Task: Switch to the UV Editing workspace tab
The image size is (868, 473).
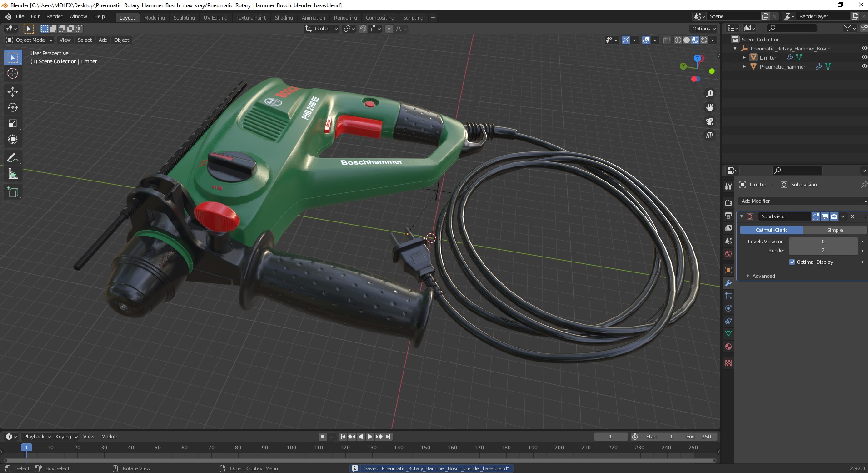Action: coord(215,18)
